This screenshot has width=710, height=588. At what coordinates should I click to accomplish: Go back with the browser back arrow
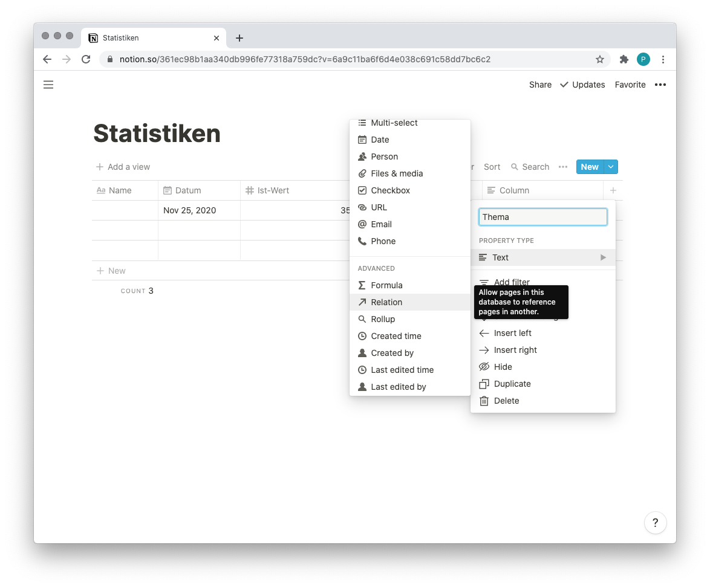(47, 59)
